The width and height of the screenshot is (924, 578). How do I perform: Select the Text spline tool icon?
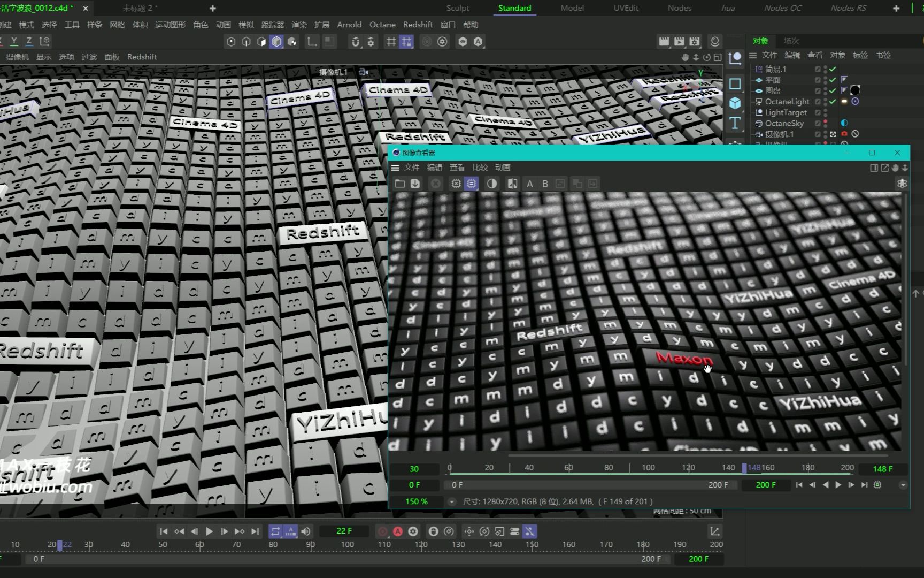point(735,123)
